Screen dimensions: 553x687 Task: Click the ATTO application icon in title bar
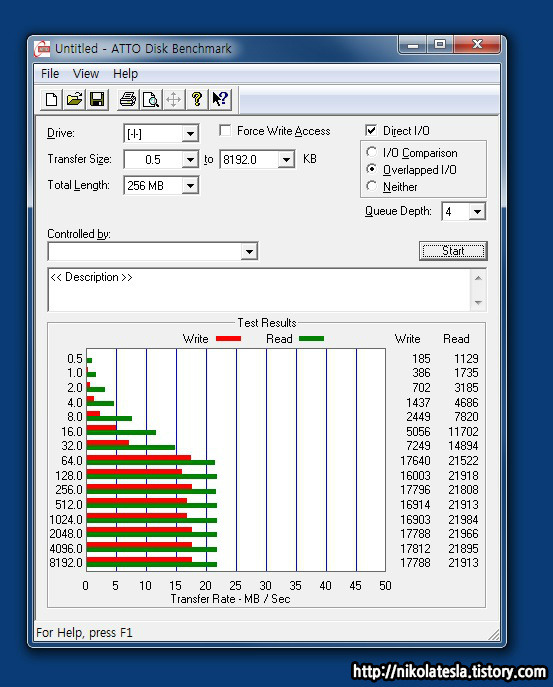pyautogui.click(x=42, y=49)
